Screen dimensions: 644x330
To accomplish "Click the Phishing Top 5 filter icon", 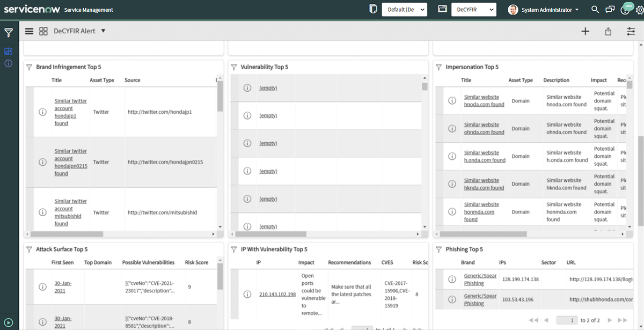I will (439, 250).
